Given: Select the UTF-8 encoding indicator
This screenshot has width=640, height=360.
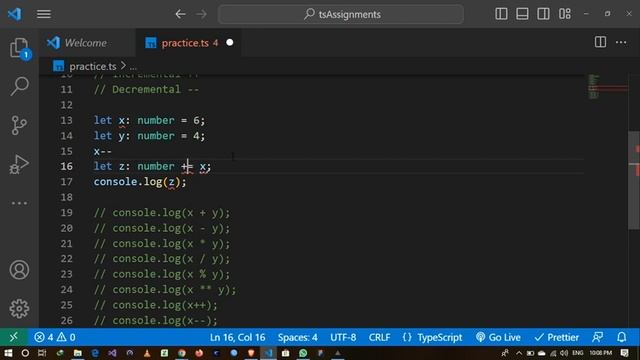Looking at the screenshot, I should pos(343,338).
